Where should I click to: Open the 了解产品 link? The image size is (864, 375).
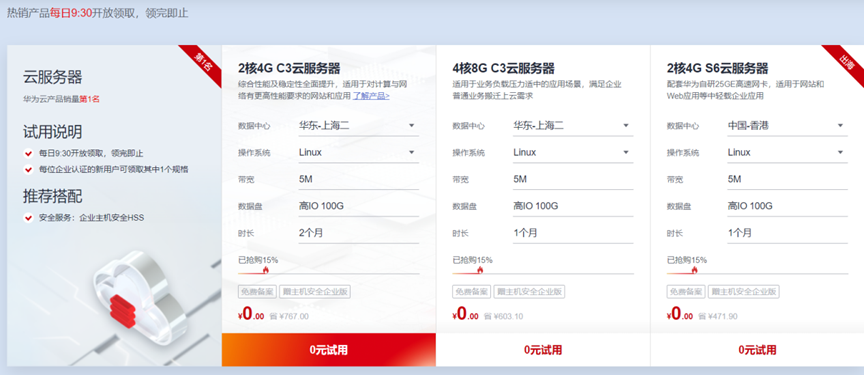(x=371, y=95)
